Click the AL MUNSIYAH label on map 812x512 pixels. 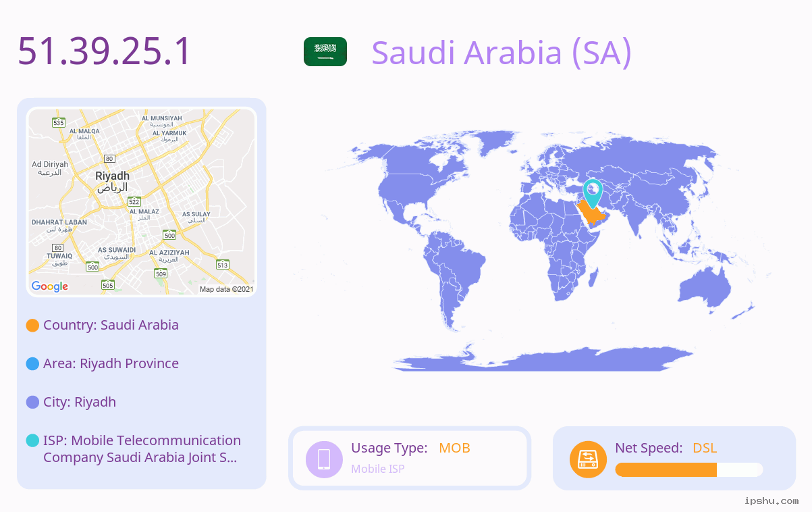click(162, 121)
